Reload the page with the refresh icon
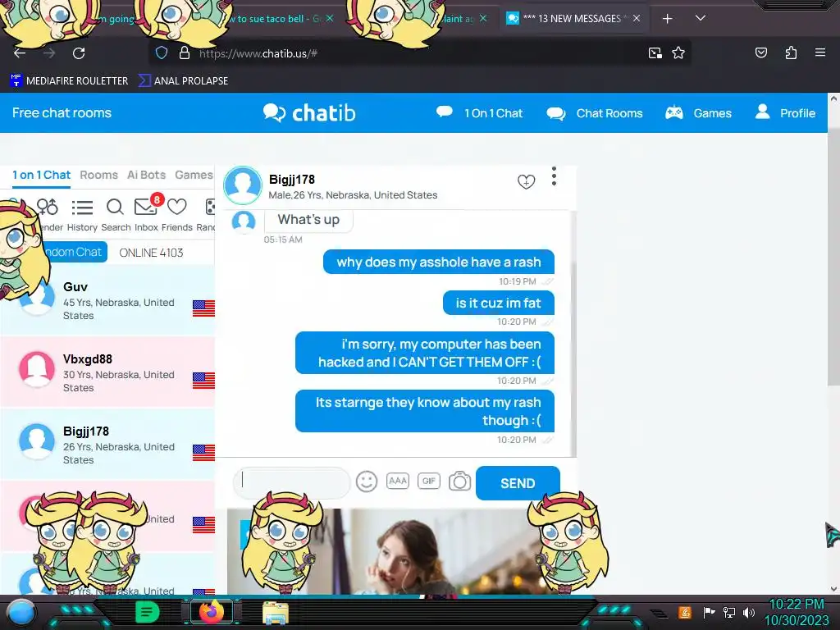Viewport: 840px width, 630px height. tap(79, 53)
